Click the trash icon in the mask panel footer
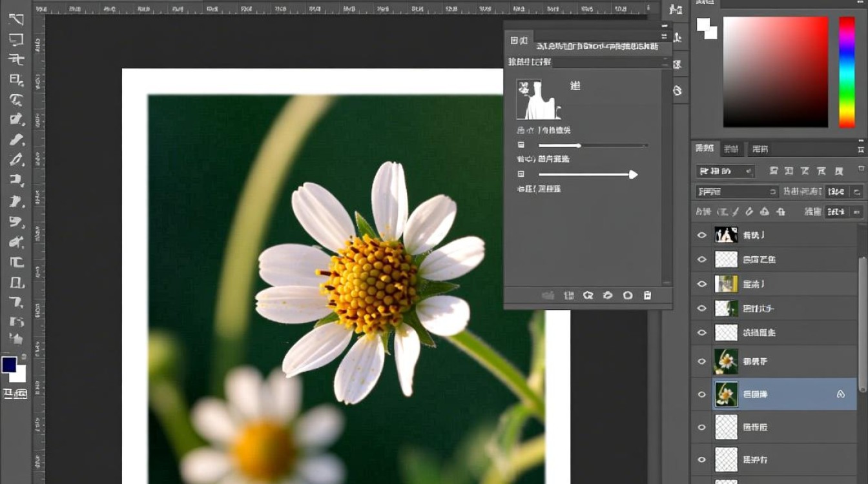The height and width of the screenshot is (484, 868). click(x=647, y=296)
